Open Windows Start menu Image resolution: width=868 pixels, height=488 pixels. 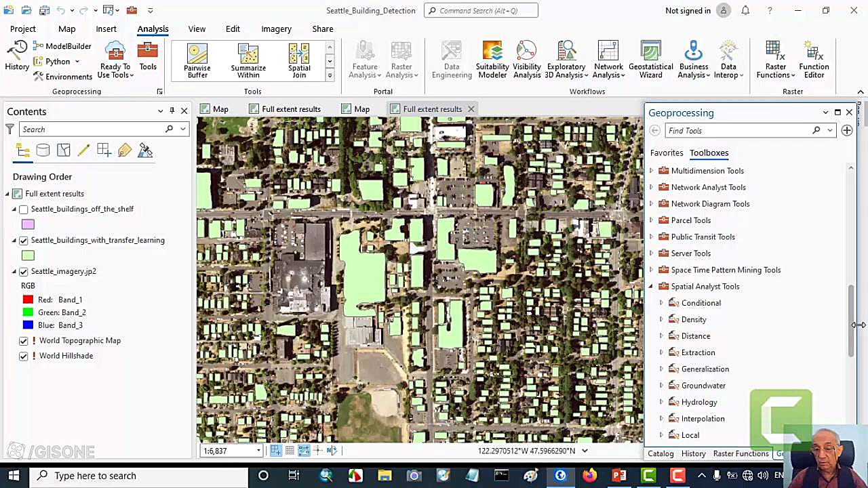click(x=14, y=476)
